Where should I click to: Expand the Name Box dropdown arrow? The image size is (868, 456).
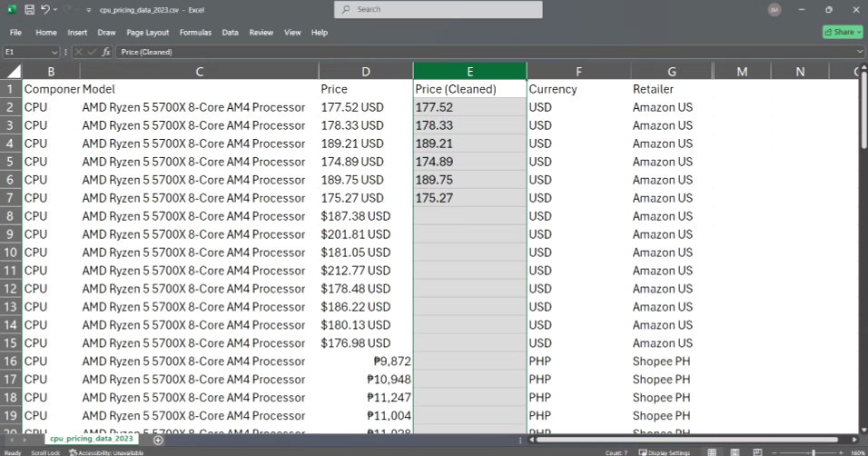pos(54,52)
